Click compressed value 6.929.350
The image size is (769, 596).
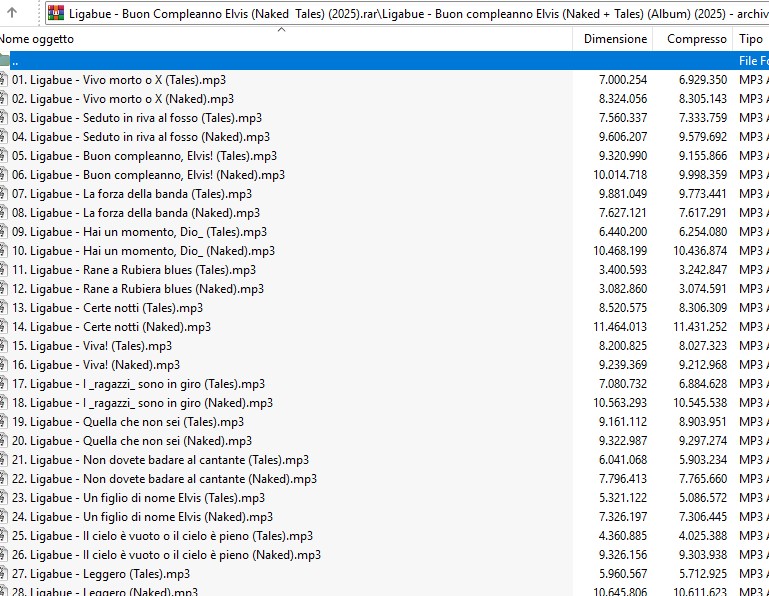point(703,80)
